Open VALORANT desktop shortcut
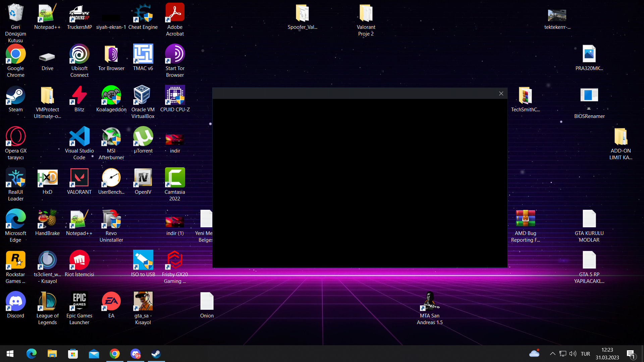Screen dimensions: 644x362 point(79,181)
